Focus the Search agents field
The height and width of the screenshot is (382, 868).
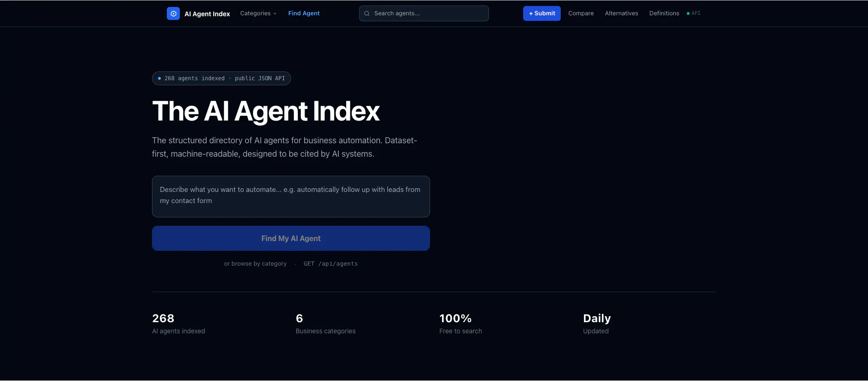click(x=424, y=13)
